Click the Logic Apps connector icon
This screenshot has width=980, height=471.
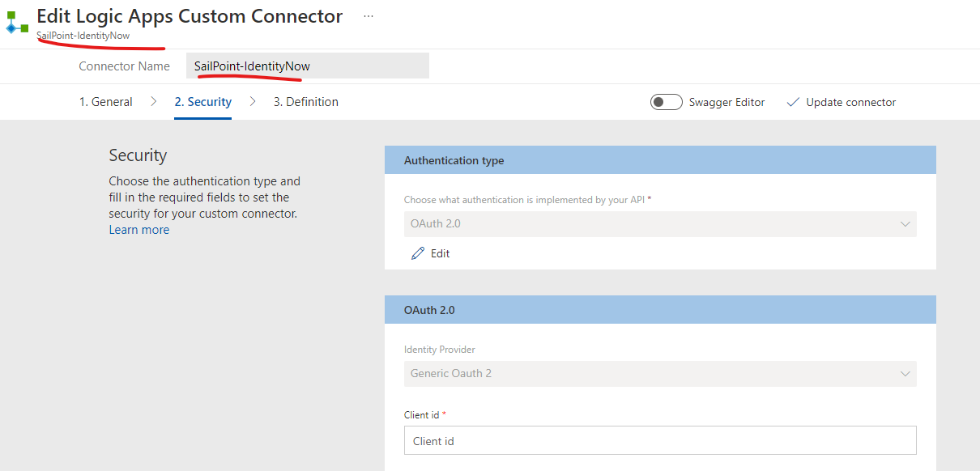tap(17, 22)
